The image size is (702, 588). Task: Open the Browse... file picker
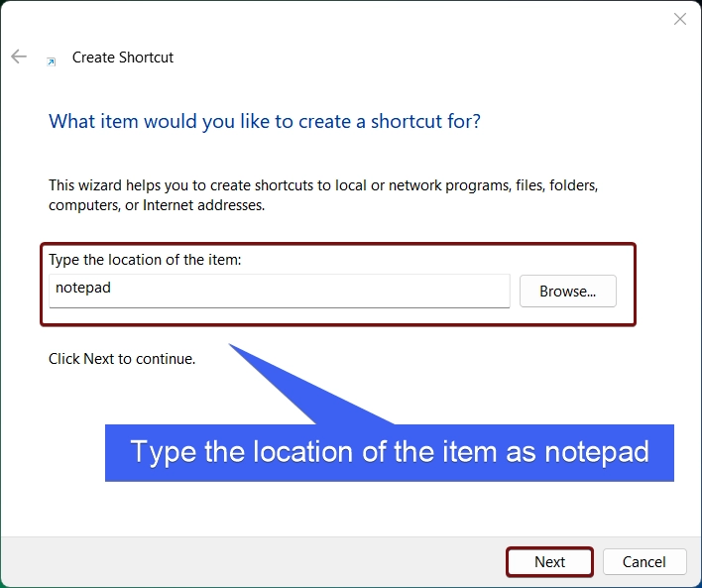(x=568, y=292)
